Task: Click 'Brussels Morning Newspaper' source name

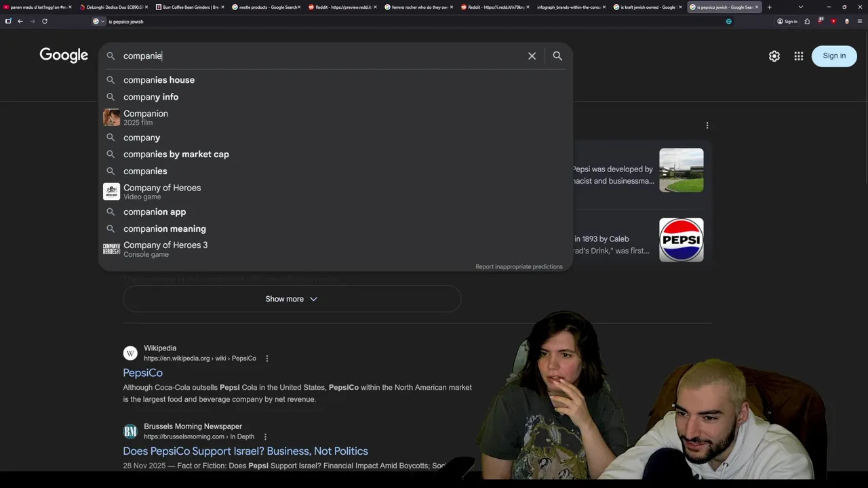Action: [193, 426]
